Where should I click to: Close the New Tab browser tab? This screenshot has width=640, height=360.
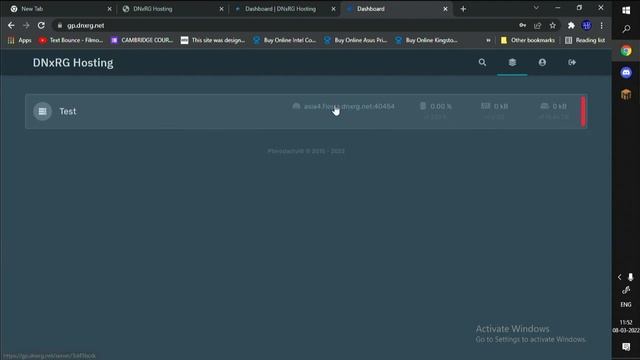tap(109, 9)
